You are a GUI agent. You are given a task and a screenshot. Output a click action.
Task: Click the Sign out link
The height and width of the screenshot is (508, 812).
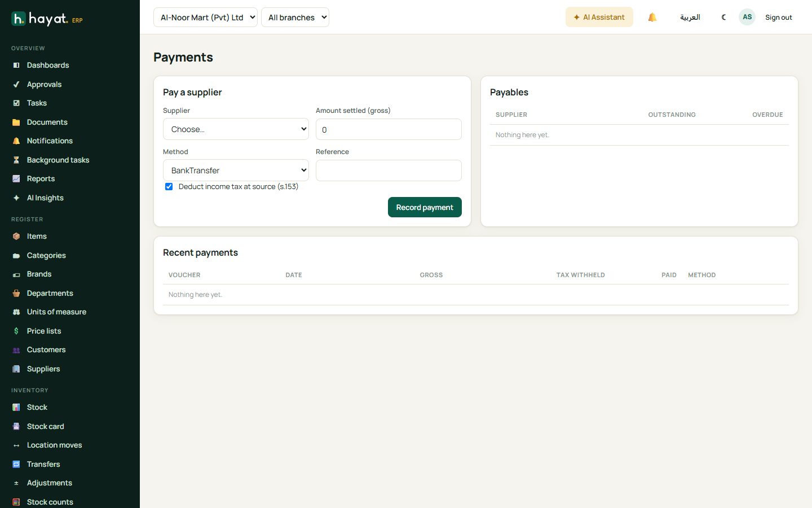click(x=778, y=17)
